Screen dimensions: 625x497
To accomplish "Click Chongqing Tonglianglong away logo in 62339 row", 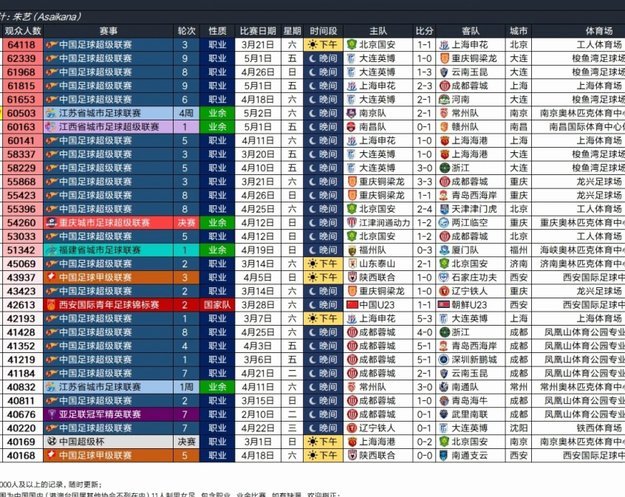I will click(x=444, y=58).
